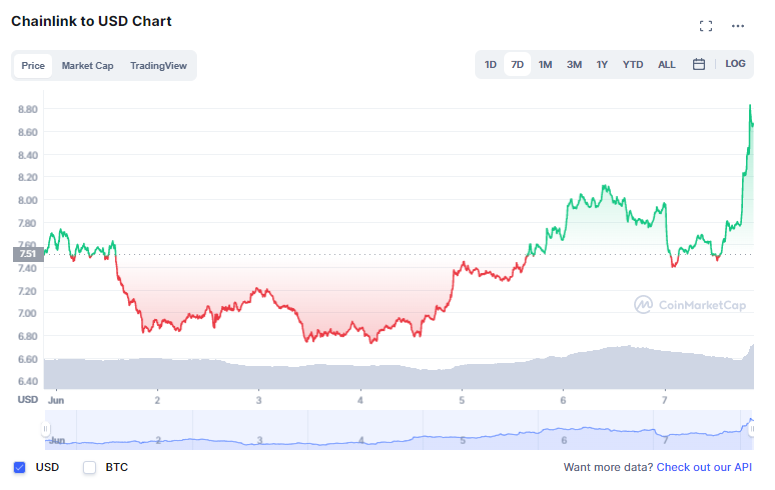The height and width of the screenshot is (490, 775).
Task: Click the CoinMarketCap watermark logo
Action: point(690,305)
